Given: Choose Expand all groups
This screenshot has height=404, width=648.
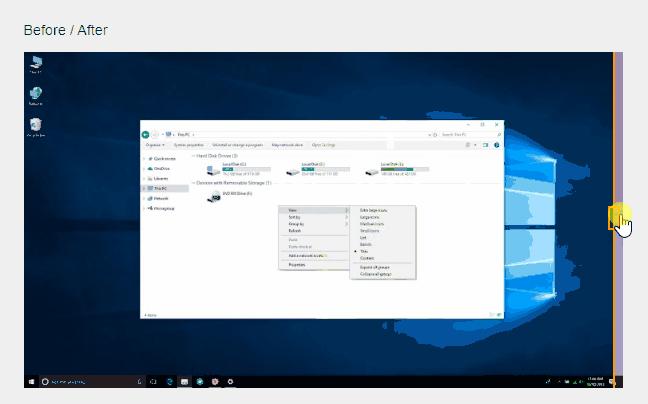Looking at the screenshot, I should [383, 267].
